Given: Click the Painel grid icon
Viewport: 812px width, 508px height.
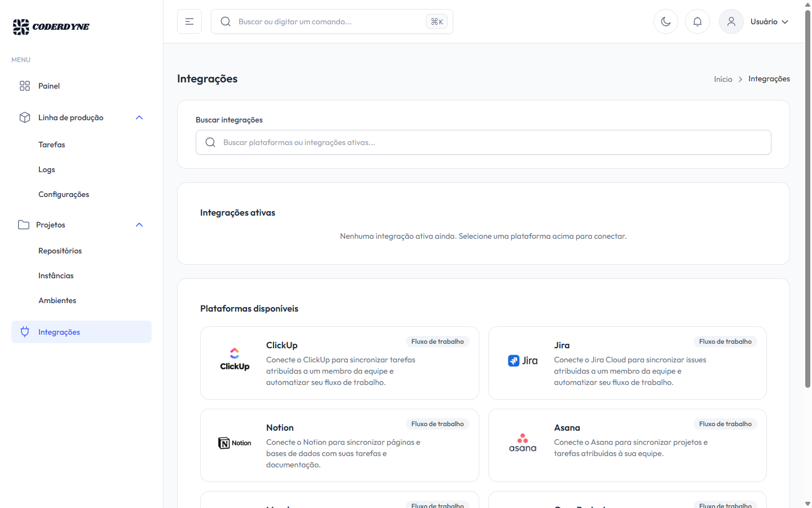Looking at the screenshot, I should pyautogui.click(x=25, y=86).
